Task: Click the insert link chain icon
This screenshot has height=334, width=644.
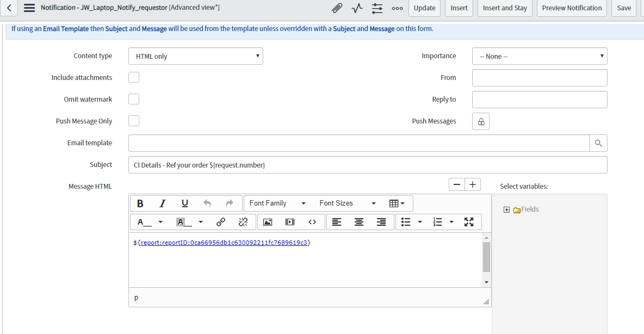Action: [x=220, y=222]
